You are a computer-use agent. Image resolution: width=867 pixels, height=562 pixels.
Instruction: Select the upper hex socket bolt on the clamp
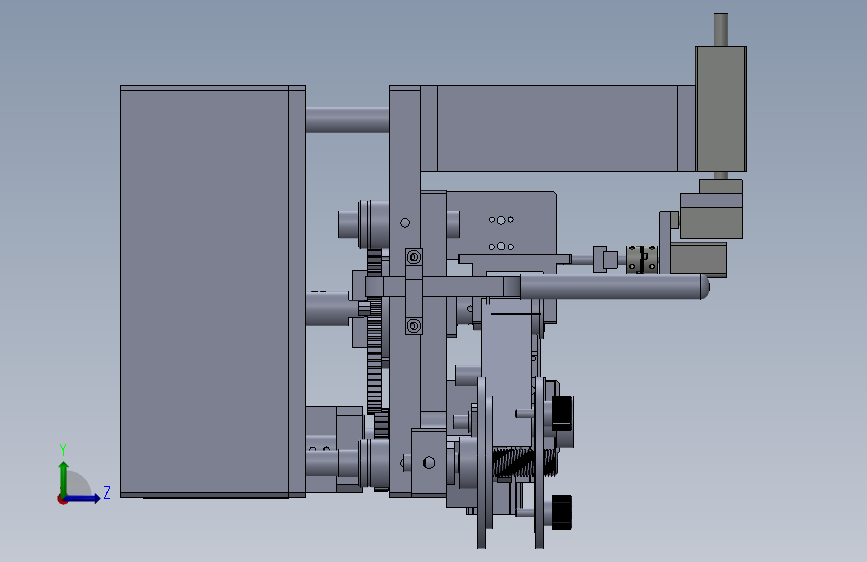click(x=414, y=257)
